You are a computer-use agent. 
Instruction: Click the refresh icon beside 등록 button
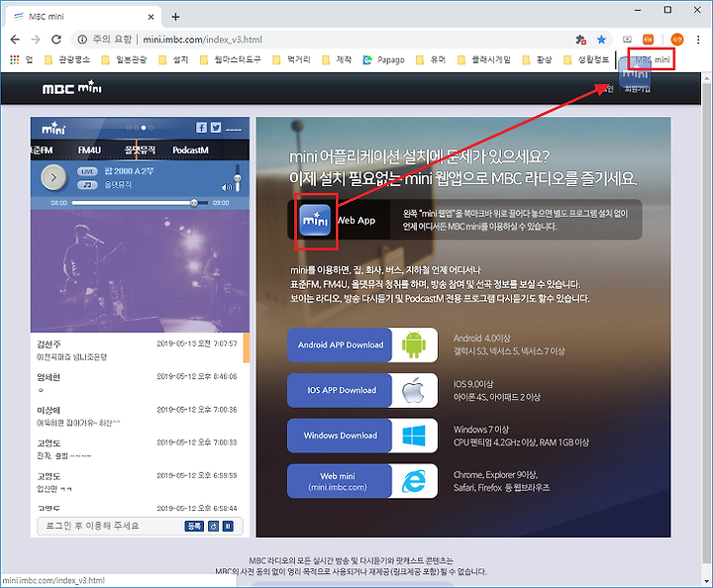click(x=213, y=527)
